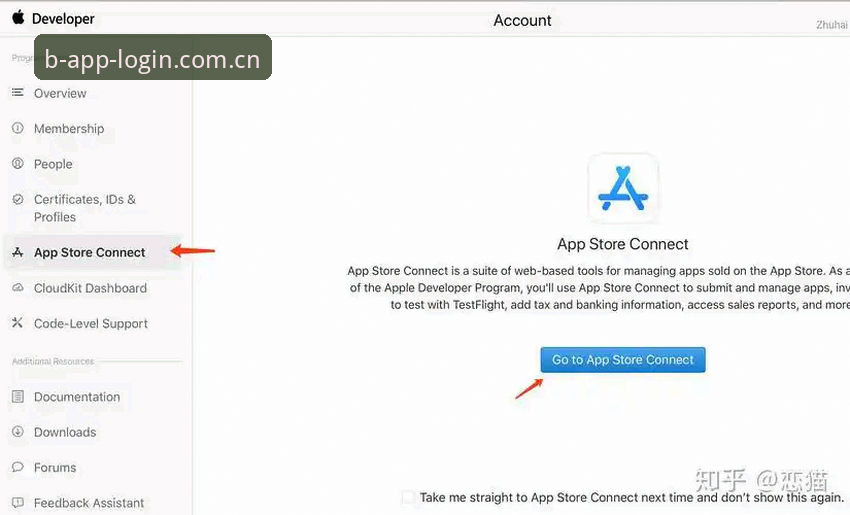
Task: Select the Membership info icon
Action: point(18,128)
